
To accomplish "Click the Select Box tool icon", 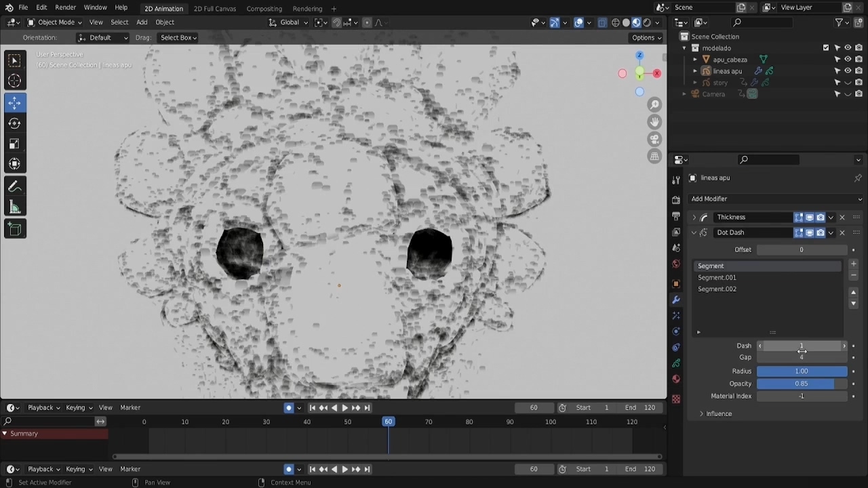I will 14,60.
